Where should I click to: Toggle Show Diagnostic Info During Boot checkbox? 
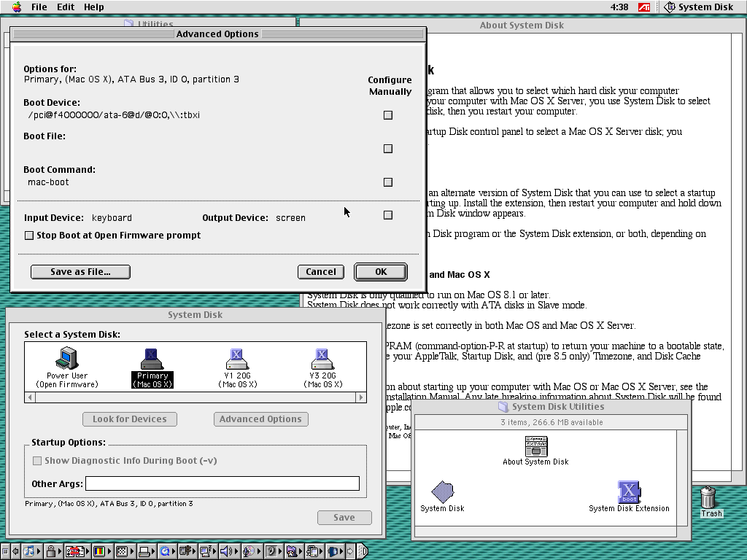coord(36,461)
